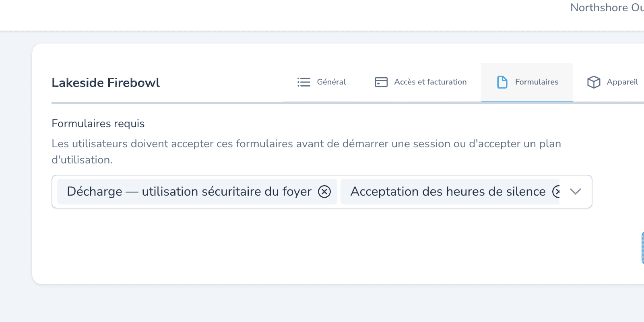Click the Formulaires requis label
This screenshot has height=322, width=644.
98,124
